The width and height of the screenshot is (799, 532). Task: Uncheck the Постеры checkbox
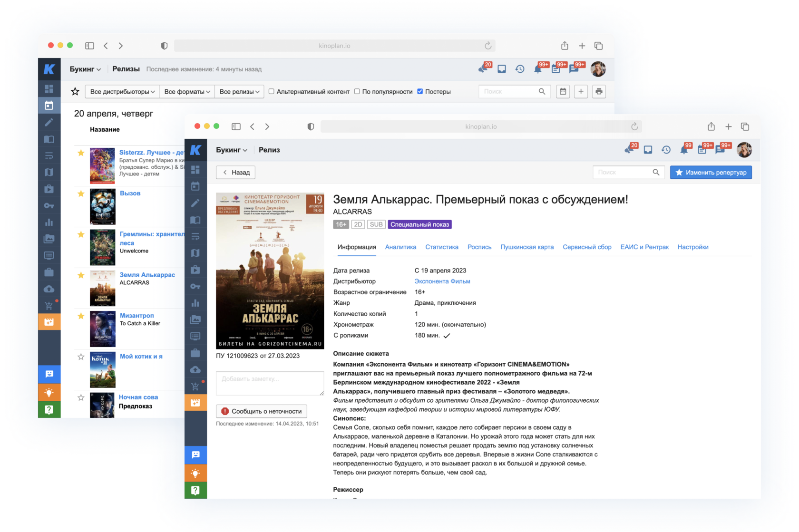click(x=420, y=91)
